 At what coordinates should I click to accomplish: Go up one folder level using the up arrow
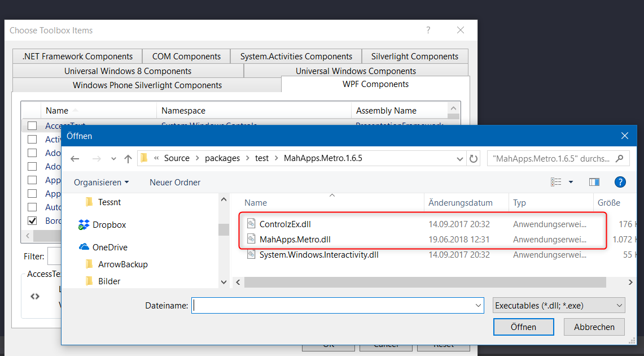click(127, 158)
